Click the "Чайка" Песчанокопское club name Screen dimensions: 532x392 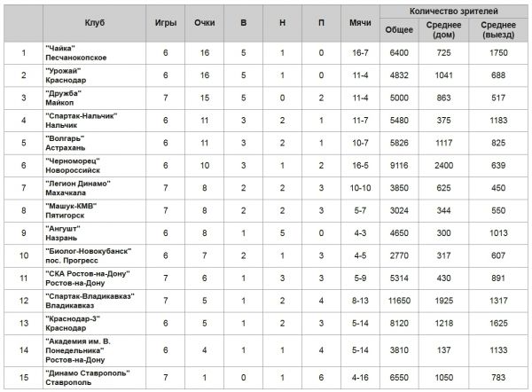[x=76, y=53]
